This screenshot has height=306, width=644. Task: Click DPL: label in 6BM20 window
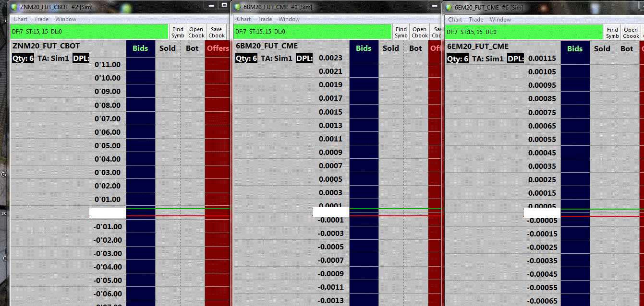[304, 59]
